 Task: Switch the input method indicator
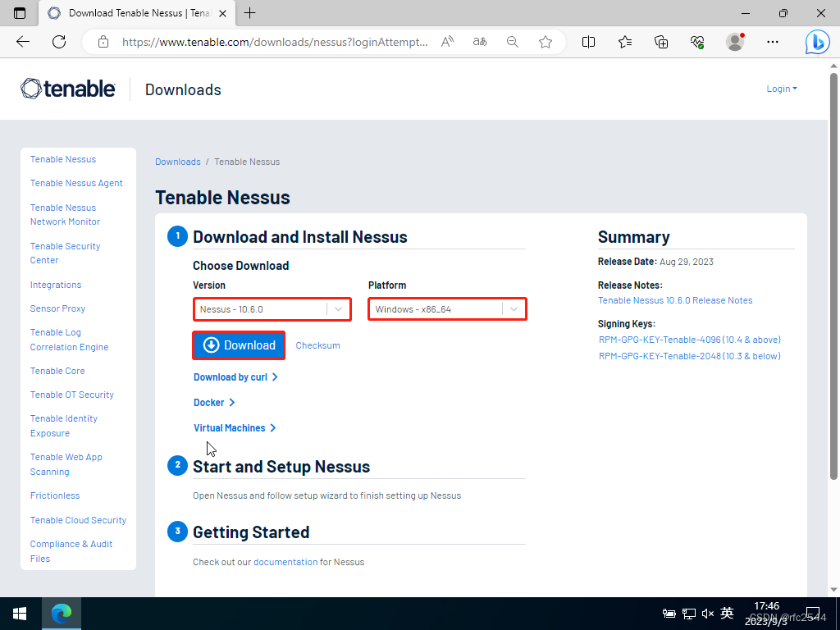click(x=727, y=613)
